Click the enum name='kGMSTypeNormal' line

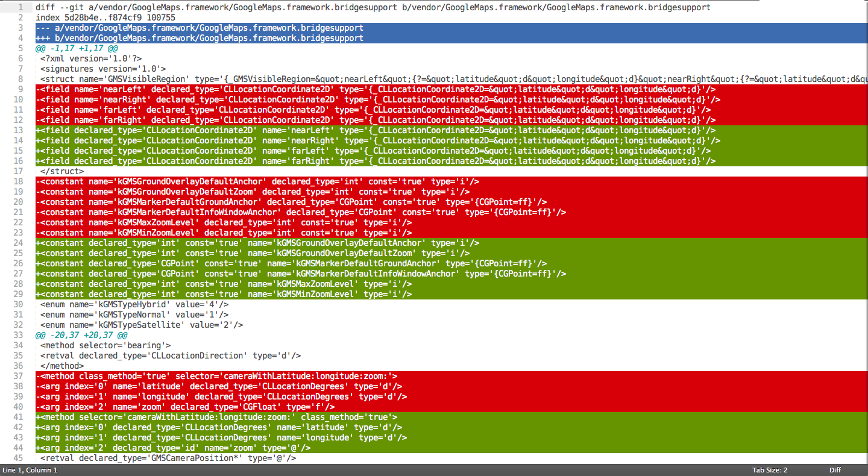[134, 315]
